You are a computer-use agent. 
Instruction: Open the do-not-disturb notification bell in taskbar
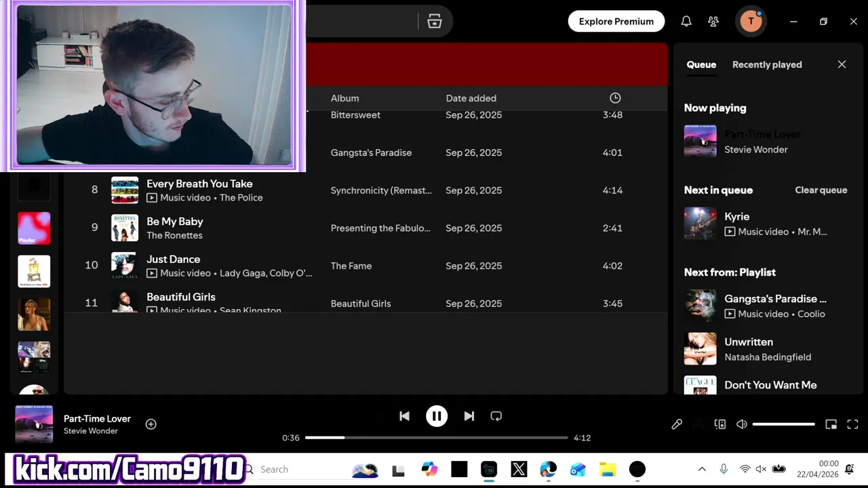click(x=850, y=469)
